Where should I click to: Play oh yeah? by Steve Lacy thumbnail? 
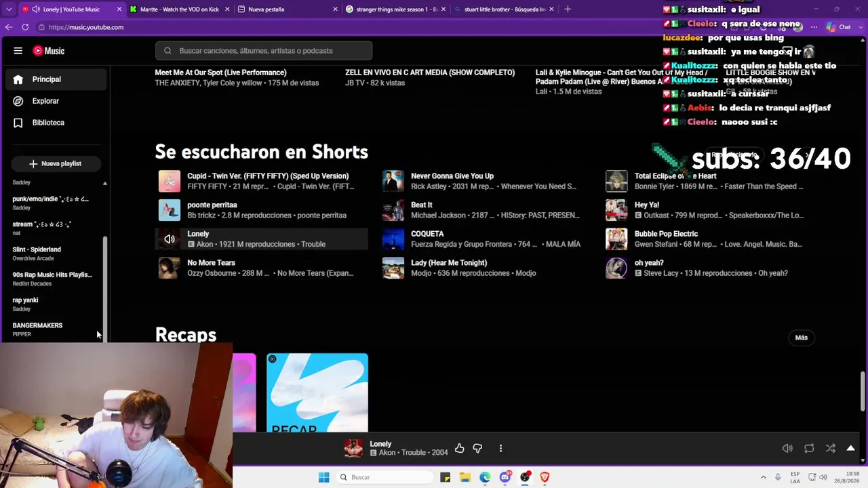pyautogui.click(x=616, y=268)
